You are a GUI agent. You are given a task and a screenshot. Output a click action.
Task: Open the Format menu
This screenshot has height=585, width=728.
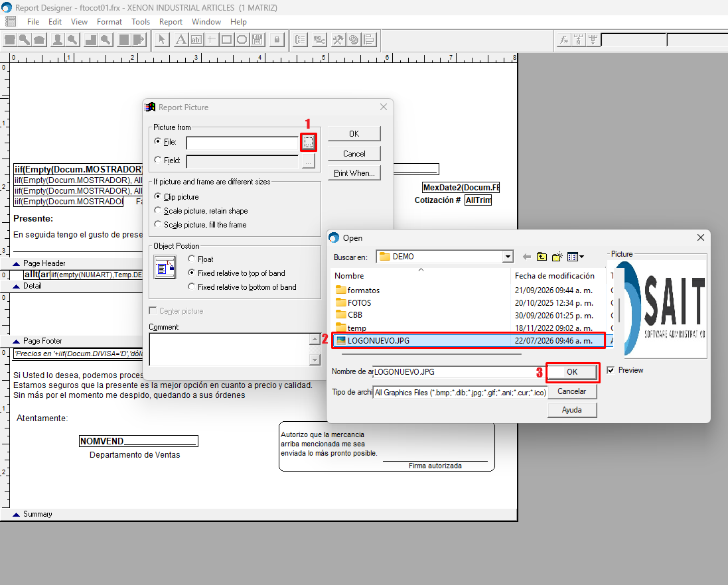click(x=109, y=22)
